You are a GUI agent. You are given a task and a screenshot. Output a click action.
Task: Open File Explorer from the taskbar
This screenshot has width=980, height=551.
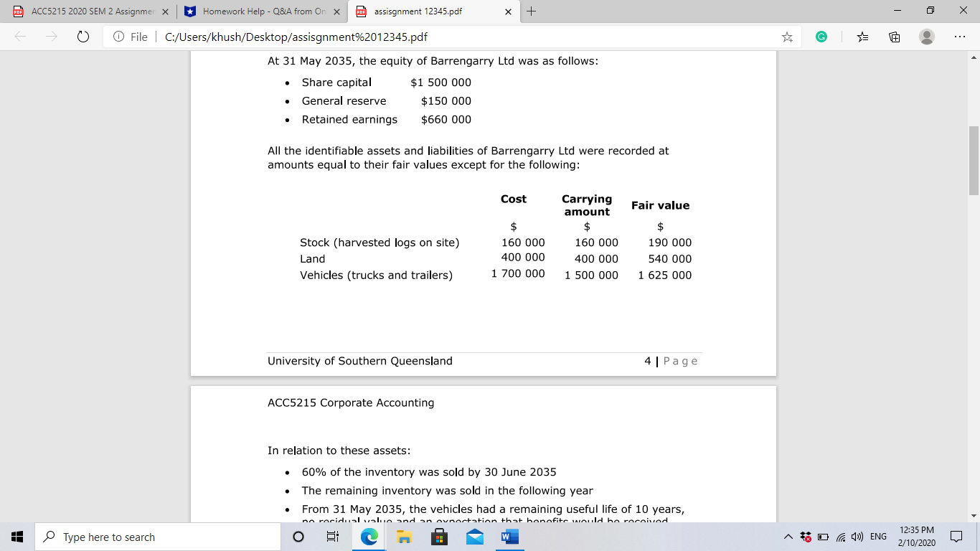pyautogui.click(x=404, y=536)
